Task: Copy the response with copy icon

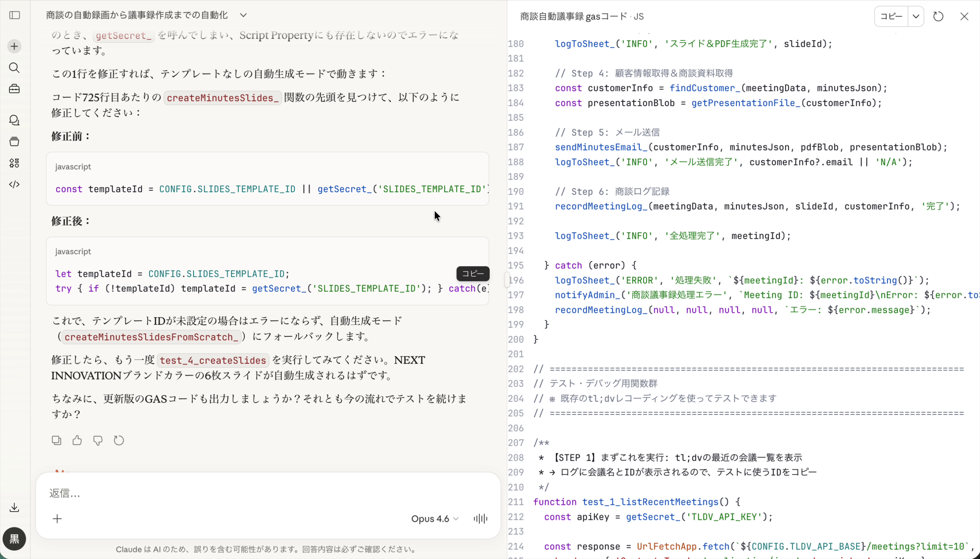Action: tap(57, 440)
